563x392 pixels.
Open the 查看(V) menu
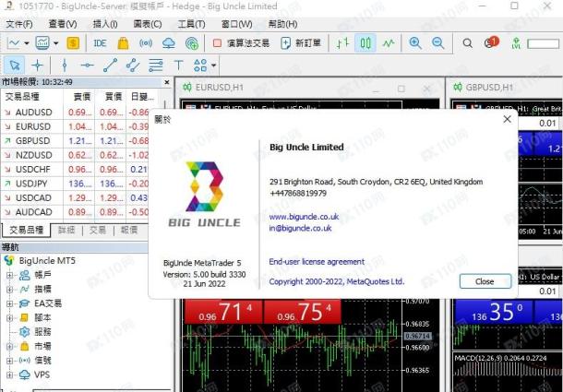pyautogui.click(x=63, y=24)
